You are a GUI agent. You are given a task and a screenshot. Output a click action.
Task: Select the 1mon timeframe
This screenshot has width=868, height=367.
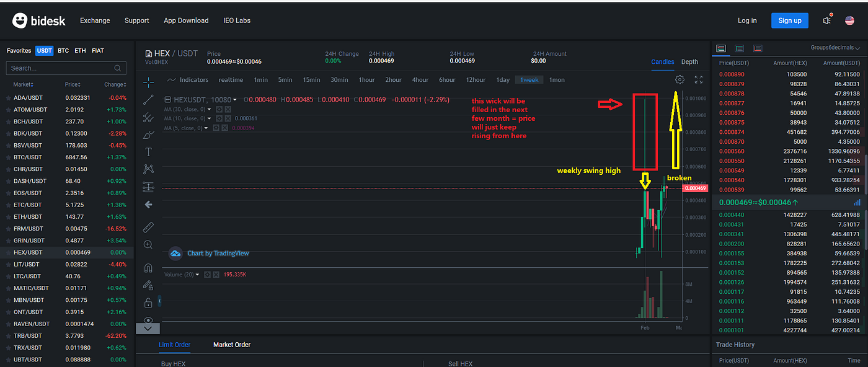pos(557,80)
